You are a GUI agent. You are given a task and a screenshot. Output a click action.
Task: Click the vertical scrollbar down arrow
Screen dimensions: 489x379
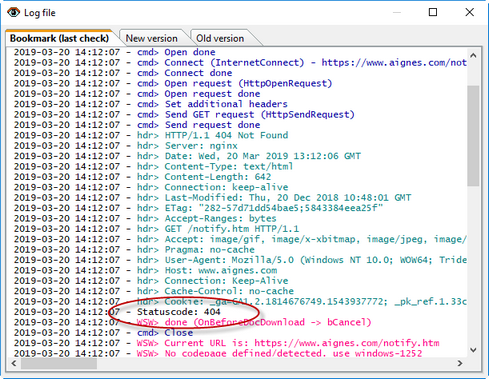click(x=473, y=350)
